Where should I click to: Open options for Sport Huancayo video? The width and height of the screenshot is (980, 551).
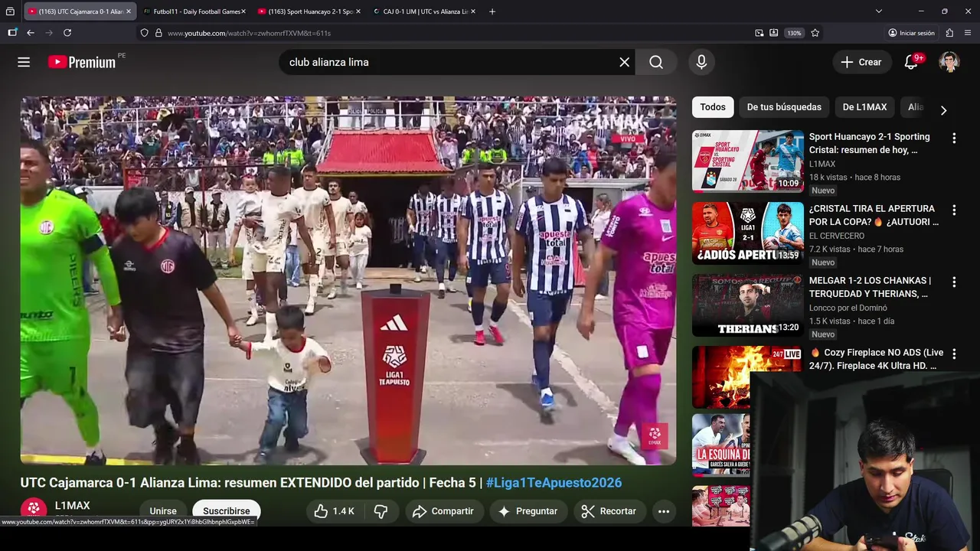click(x=954, y=139)
